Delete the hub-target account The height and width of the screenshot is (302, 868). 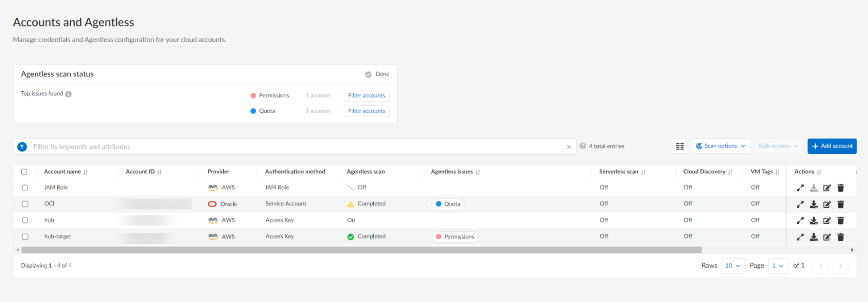click(x=841, y=237)
